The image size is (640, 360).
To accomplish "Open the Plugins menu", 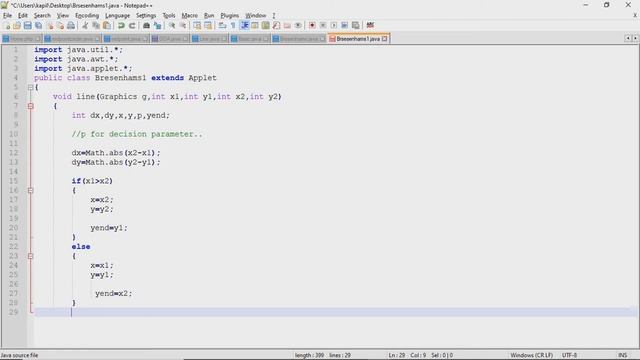I will pos(229,16).
